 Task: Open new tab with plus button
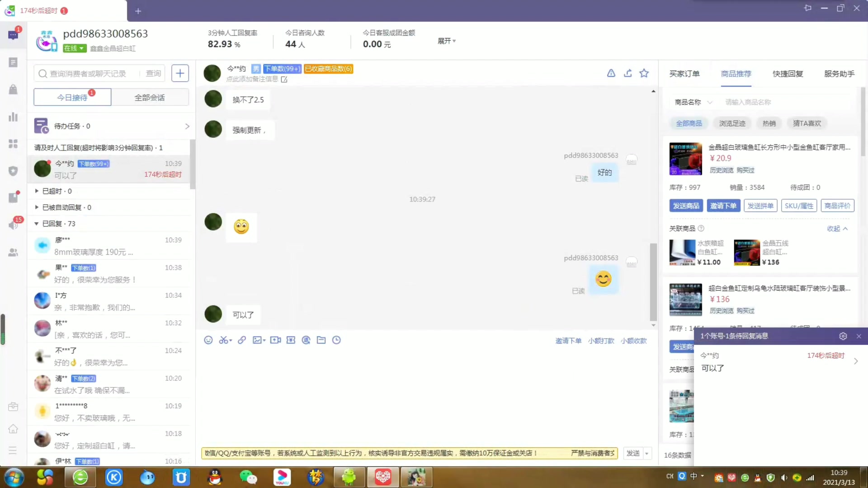pyautogui.click(x=138, y=11)
